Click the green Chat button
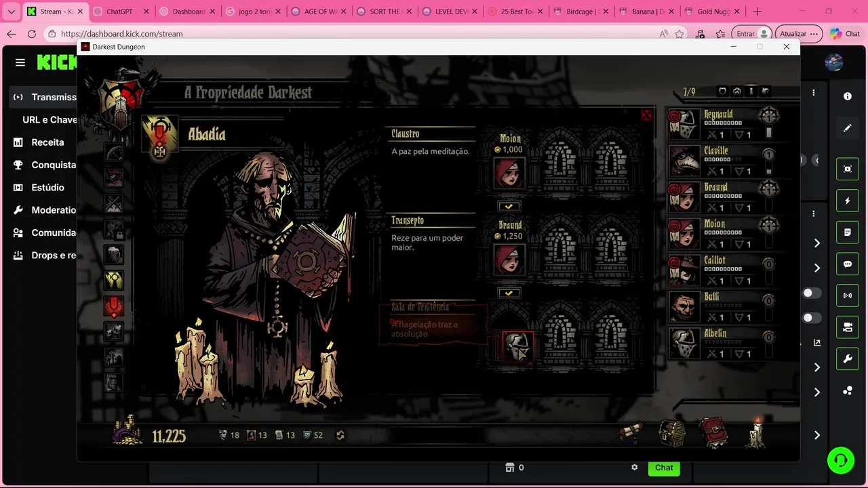 point(664,468)
